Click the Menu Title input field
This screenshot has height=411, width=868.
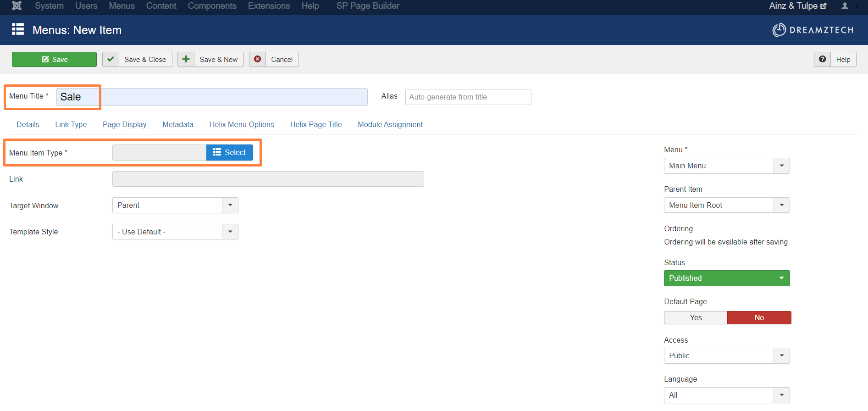coord(212,97)
